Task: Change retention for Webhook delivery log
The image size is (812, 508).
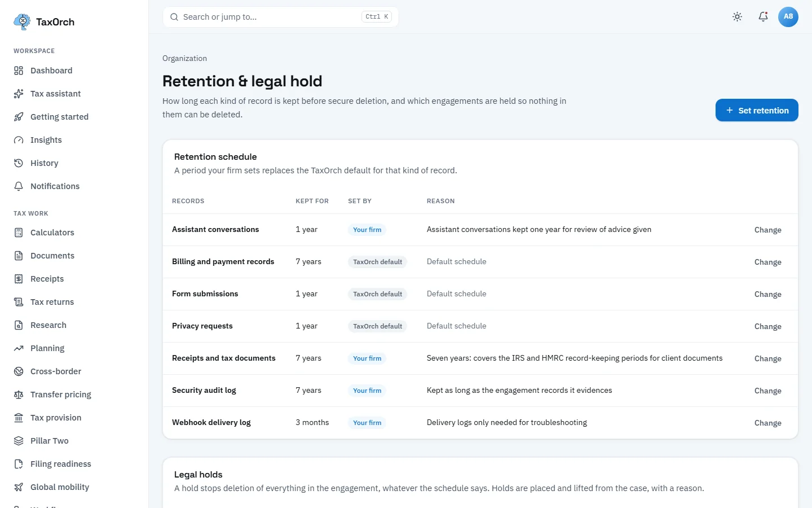Action: tap(768, 423)
